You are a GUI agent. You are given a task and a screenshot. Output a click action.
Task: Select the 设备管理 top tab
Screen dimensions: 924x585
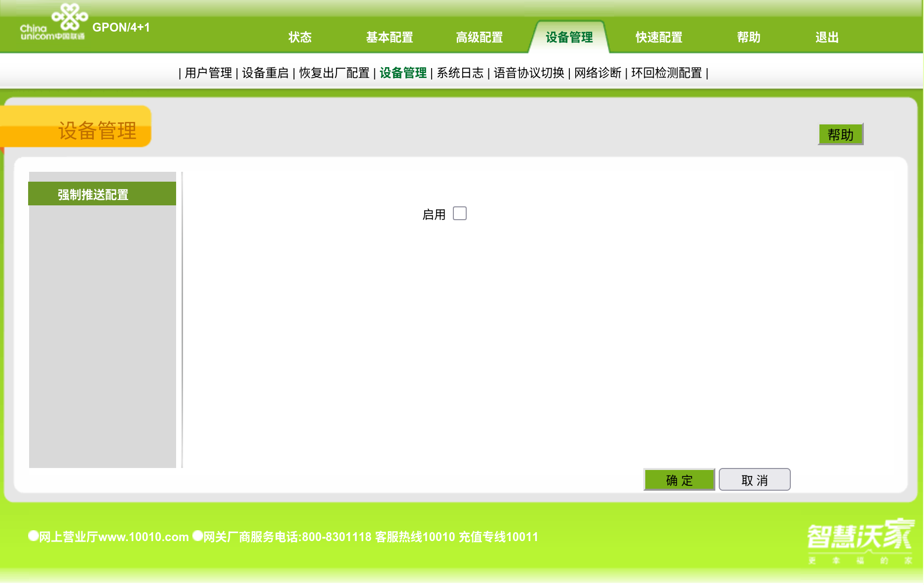click(x=569, y=38)
